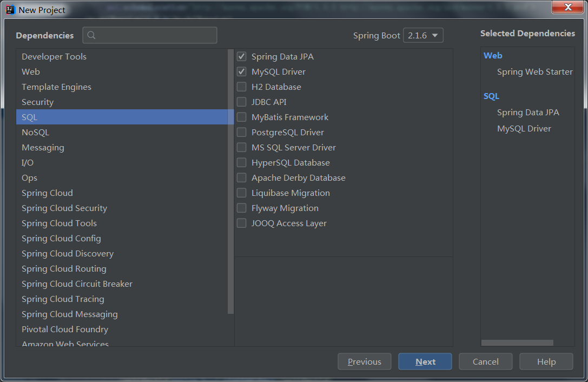
Task: Click the Dependencies heading label
Action: [x=44, y=35]
